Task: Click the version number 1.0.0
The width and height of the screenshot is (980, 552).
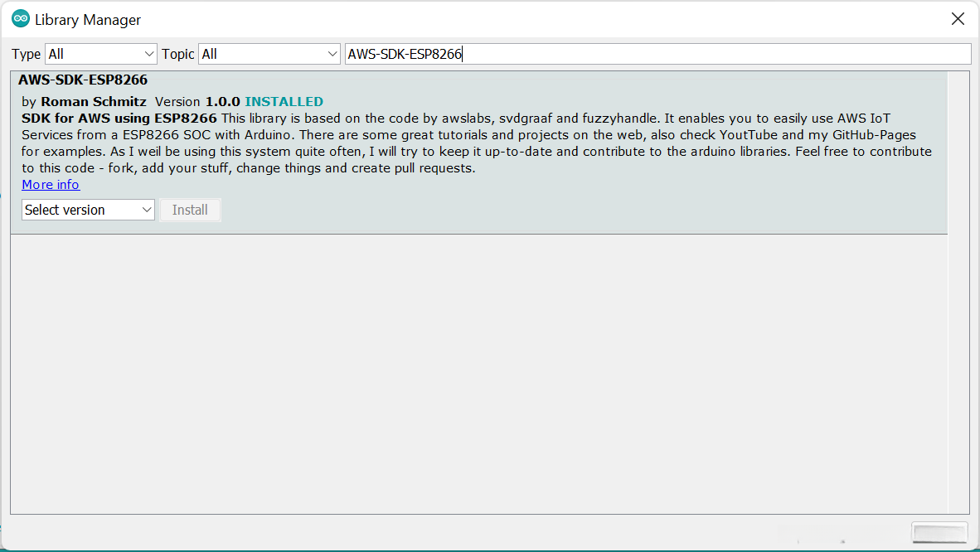Action: (x=222, y=101)
